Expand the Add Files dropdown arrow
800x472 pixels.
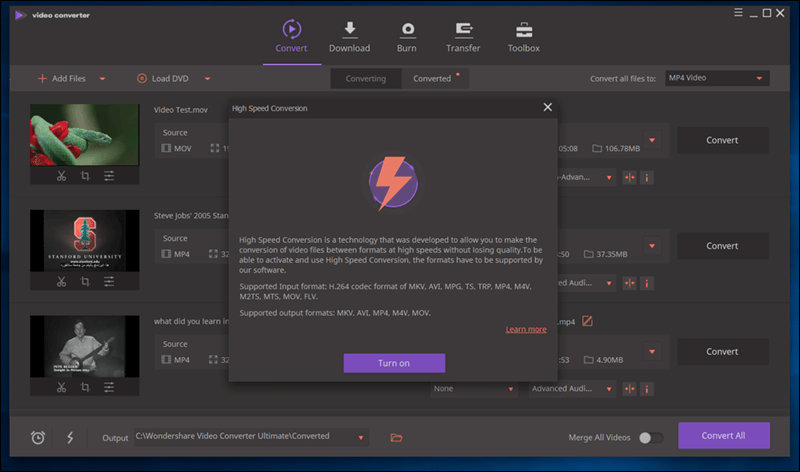coord(103,79)
